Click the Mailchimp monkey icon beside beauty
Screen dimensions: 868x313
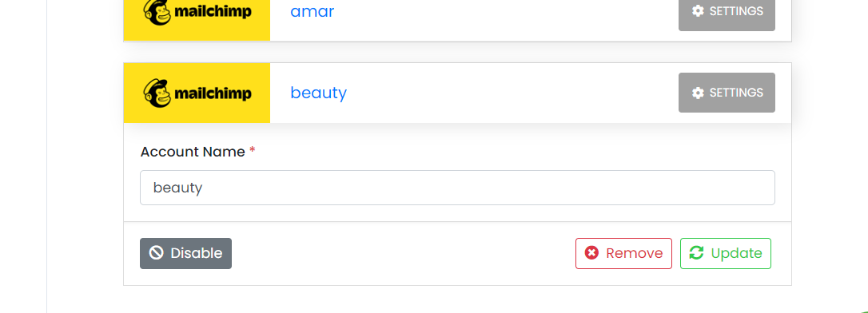click(x=157, y=93)
